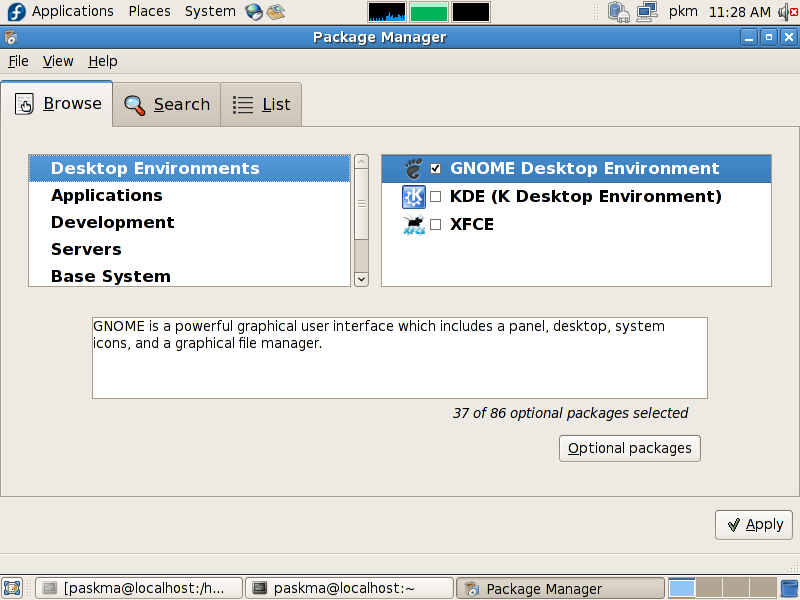Viewport: 800px width, 600px height.
Task: Enable the XFCE checkbox
Action: click(x=435, y=224)
